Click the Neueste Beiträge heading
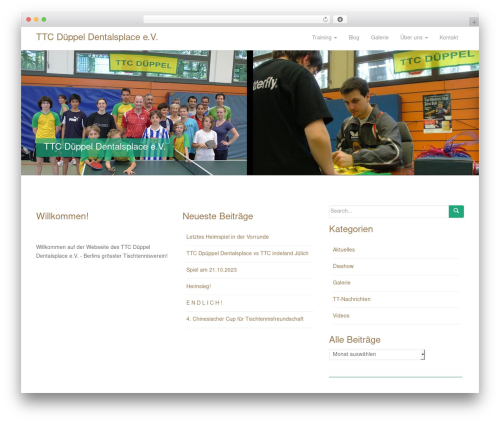The image size is (500, 423). (x=218, y=216)
